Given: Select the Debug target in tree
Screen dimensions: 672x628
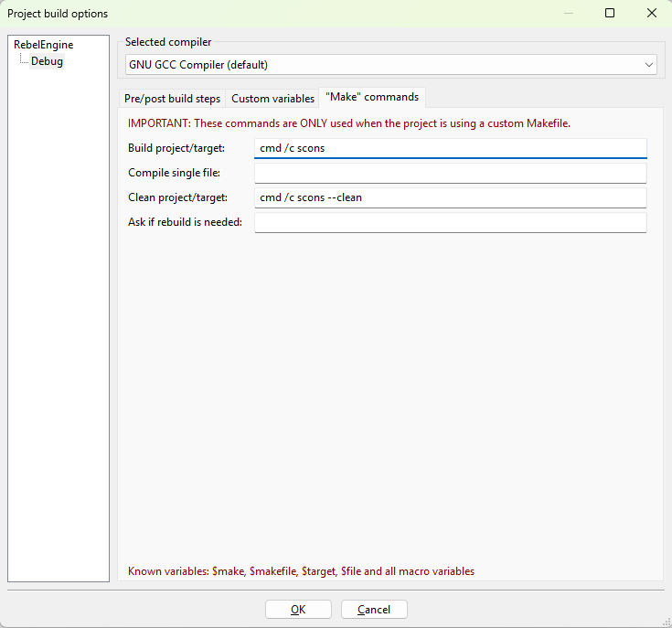Looking at the screenshot, I should coord(47,61).
